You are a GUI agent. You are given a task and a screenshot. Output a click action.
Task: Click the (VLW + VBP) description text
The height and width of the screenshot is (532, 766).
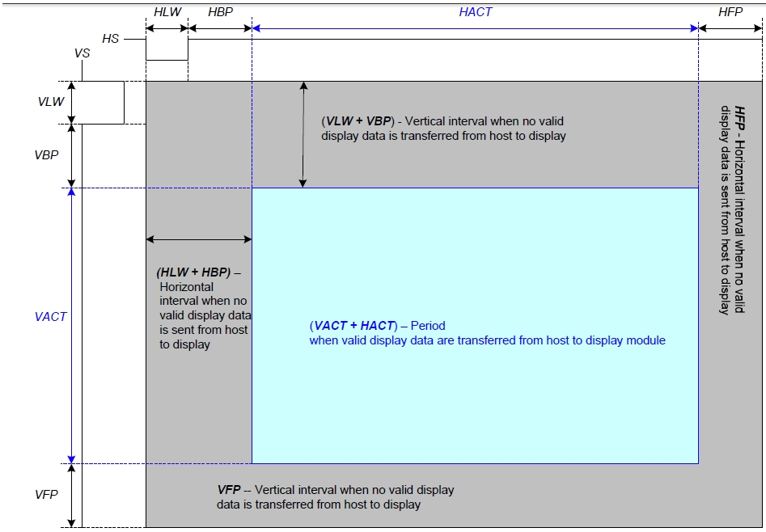443,129
